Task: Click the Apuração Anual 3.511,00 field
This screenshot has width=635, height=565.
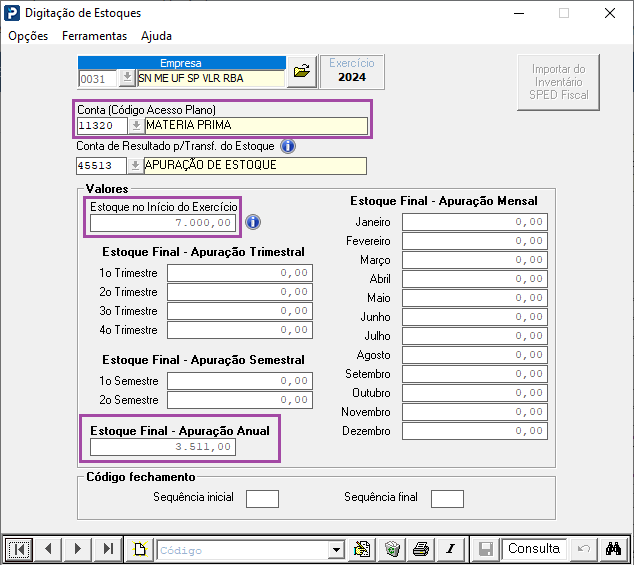Action: (163, 447)
